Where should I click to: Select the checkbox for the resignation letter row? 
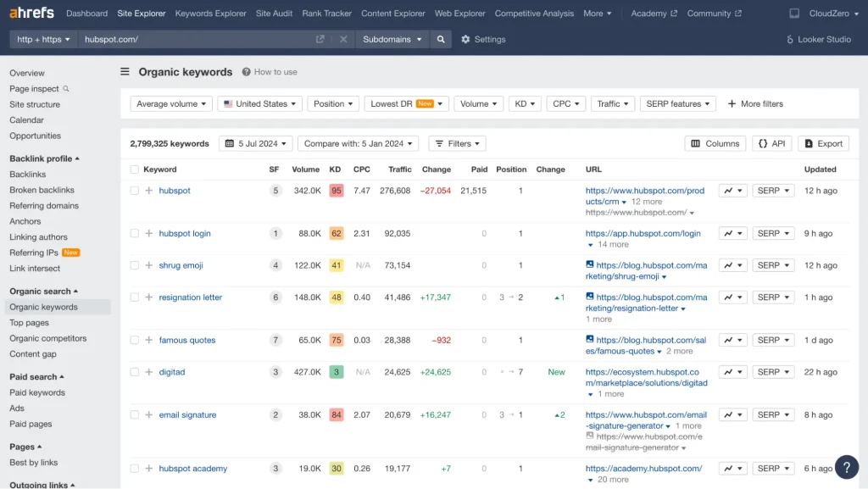(134, 297)
